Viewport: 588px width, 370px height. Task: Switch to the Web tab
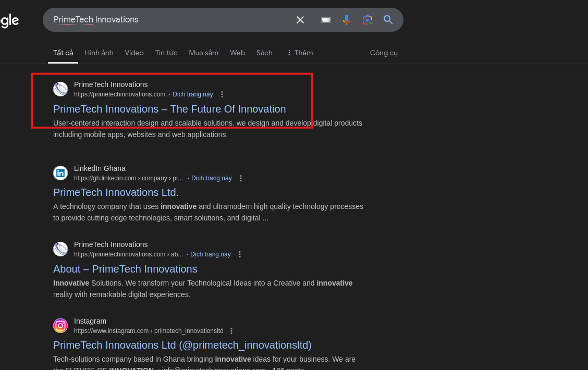coord(237,53)
